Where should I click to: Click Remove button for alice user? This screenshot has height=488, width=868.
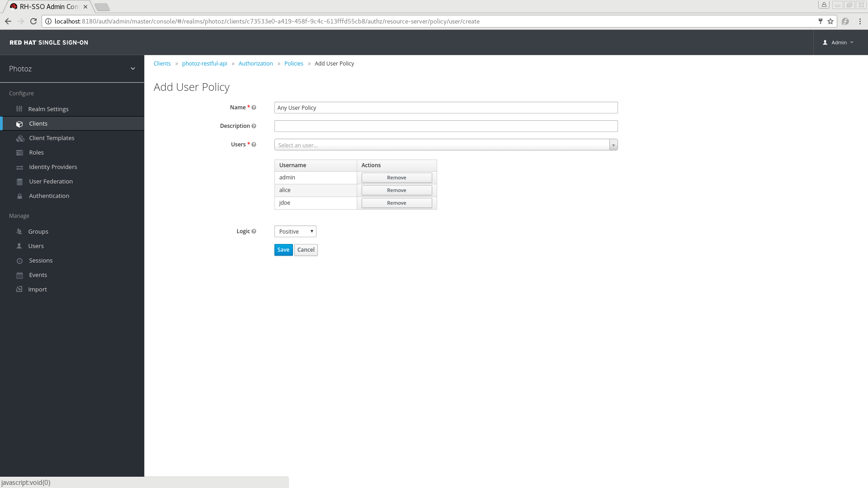click(x=396, y=189)
